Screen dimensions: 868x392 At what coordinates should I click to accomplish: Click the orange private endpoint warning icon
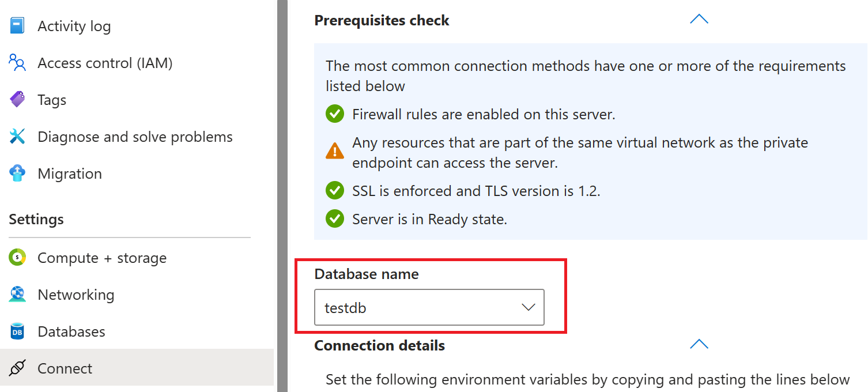pyautogui.click(x=334, y=152)
